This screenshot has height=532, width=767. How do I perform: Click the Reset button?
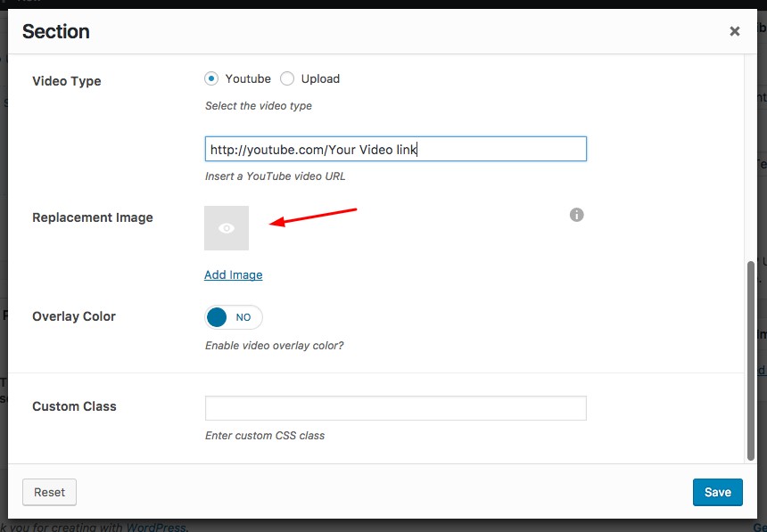[49, 492]
